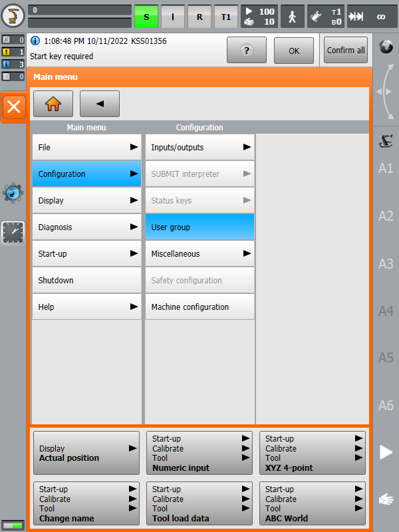Click the program override 100/10 control
The height and width of the screenshot is (532, 399).
(258, 16)
